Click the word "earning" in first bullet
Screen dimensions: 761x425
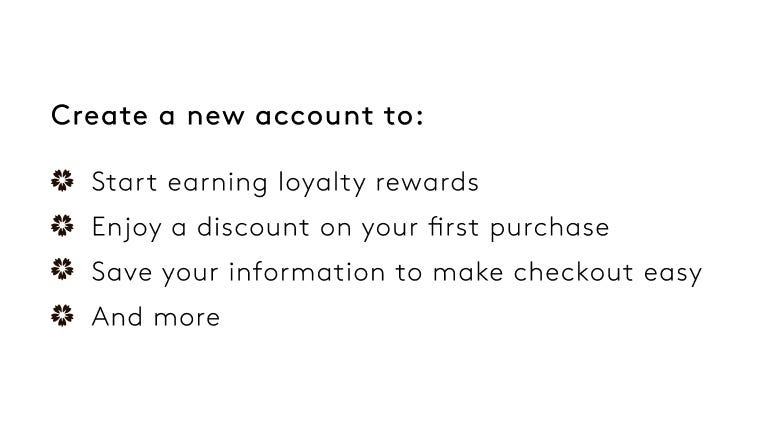pos(217,184)
